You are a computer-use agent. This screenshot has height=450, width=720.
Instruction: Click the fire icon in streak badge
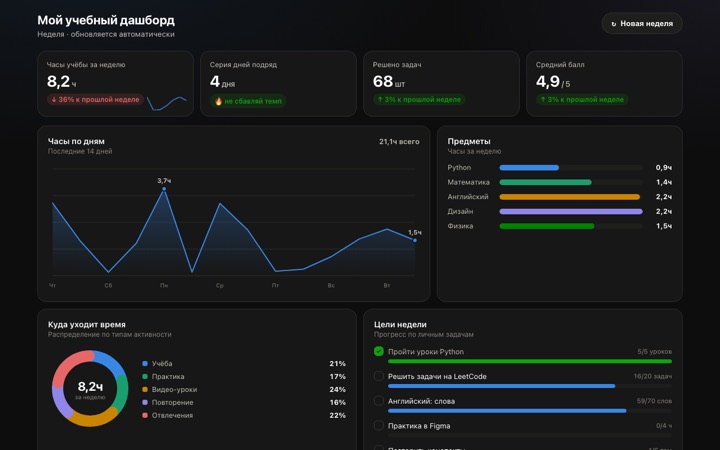(219, 101)
